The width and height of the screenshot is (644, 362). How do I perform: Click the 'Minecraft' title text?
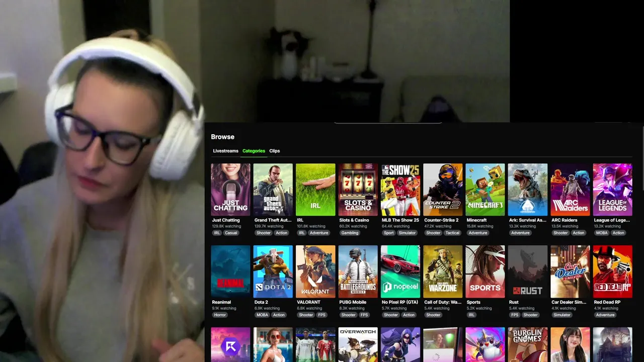click(x=476, y=220)
